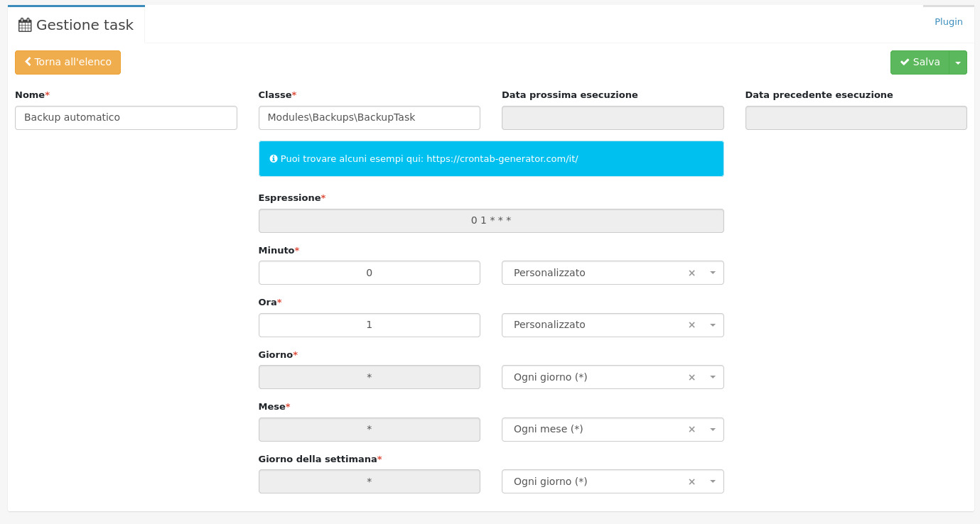Clear the Minuto dropdown selection with its x icon

click(691, 273)
